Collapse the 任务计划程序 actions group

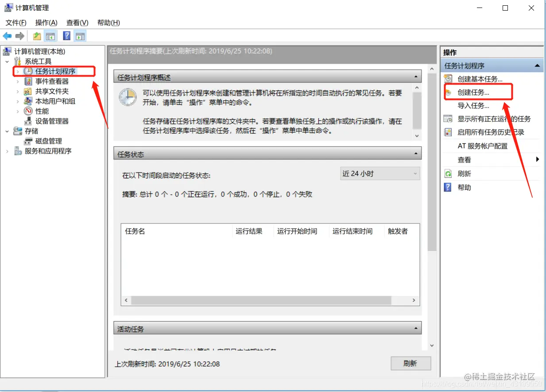click(537, 65)
